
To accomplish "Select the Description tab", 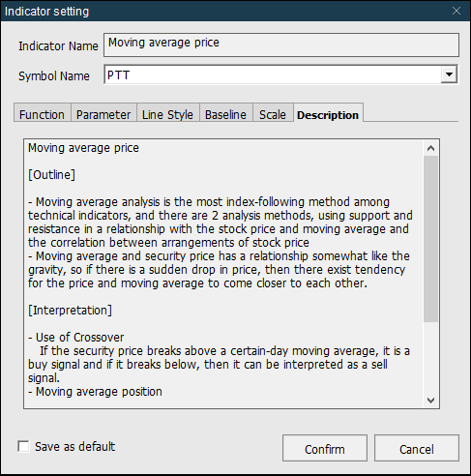I will pos(328,114).
